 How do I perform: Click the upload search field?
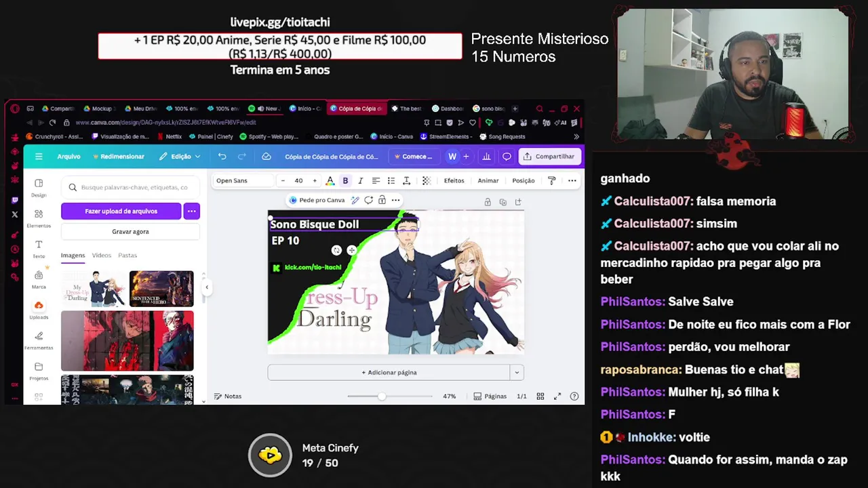tap(130, 187)
